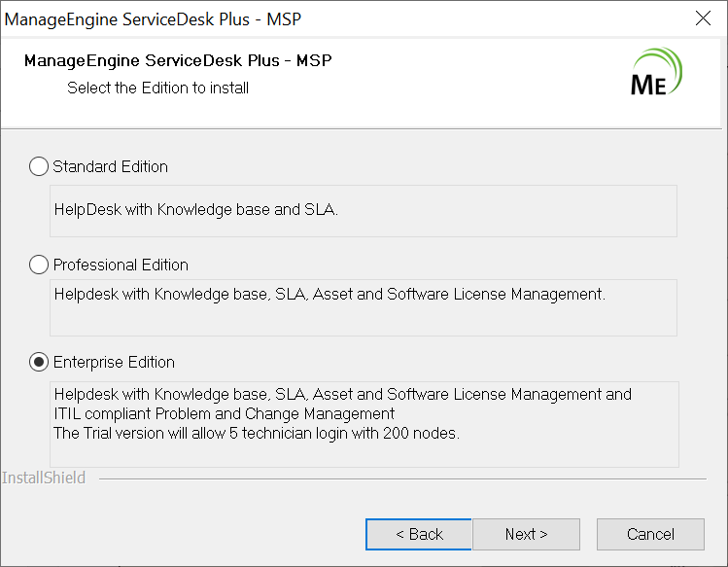Screen dimensions: 728x567
Task: Click the first line of the Enterprise description
Action: click(342, 394)
